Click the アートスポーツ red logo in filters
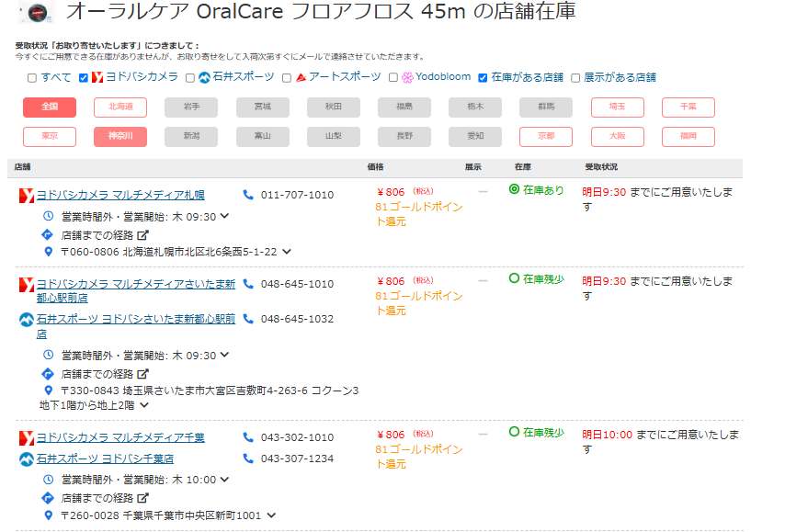Screen dimensions: 785x532 [301, 77]
